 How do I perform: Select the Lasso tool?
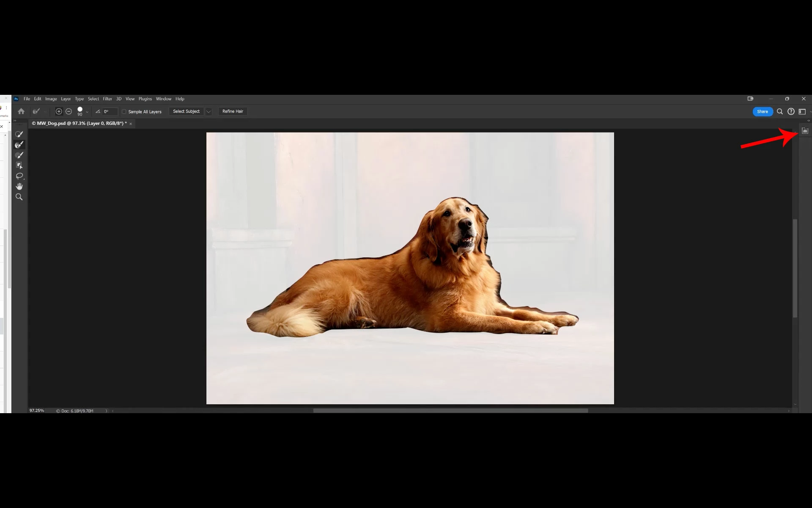pos(19,176)
